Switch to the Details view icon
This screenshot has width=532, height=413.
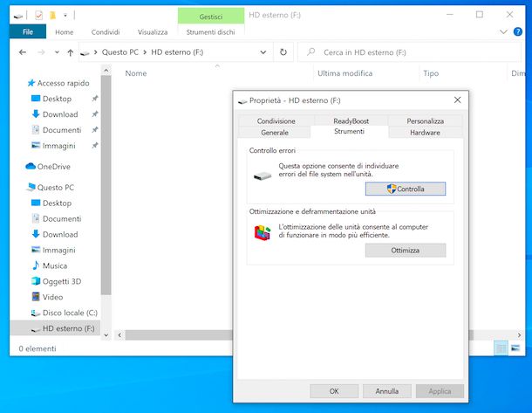(x=501, y=348)
